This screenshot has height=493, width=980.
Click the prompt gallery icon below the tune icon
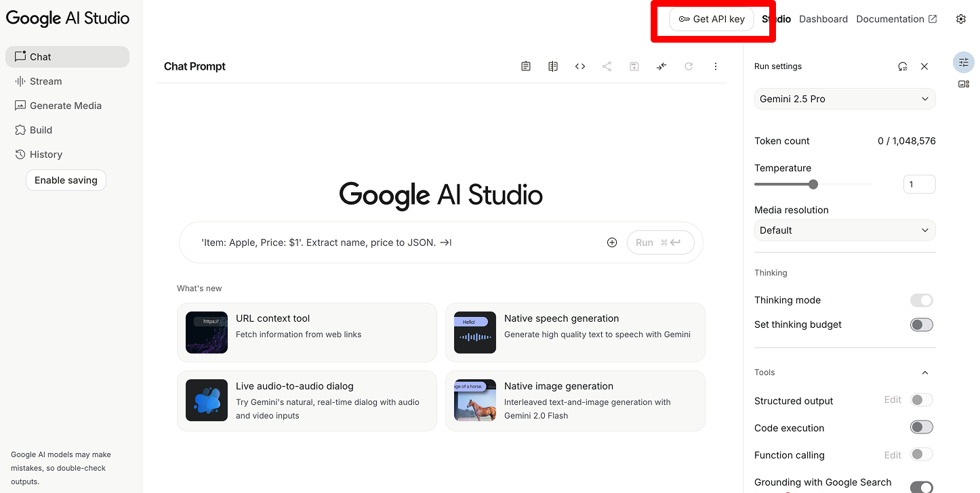coord(964,84)
